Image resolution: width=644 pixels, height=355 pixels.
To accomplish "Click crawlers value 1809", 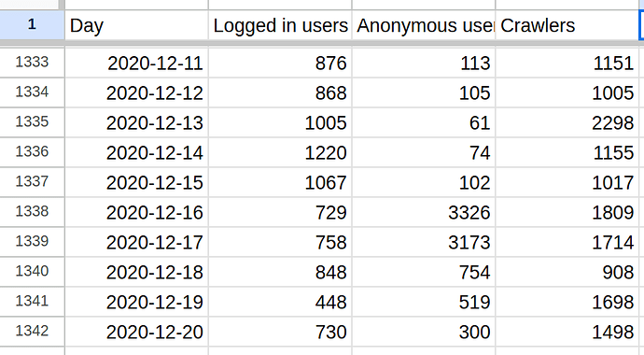I will point(567,212).
